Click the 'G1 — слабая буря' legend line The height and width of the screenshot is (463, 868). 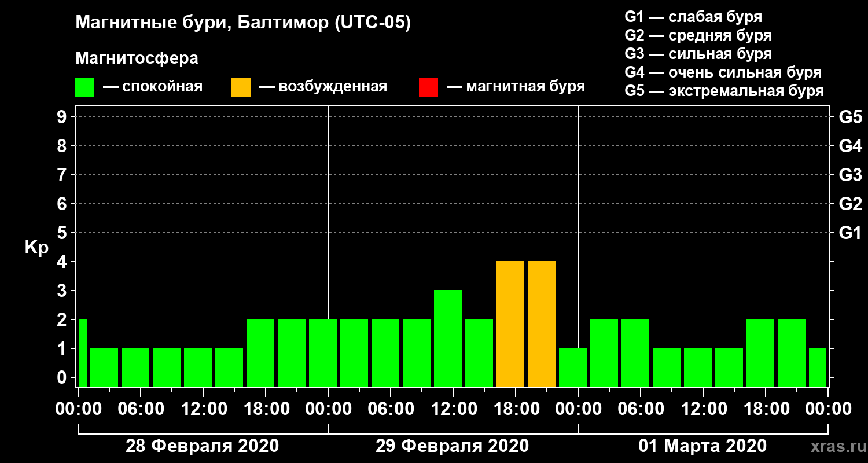(x=693, y=16)
